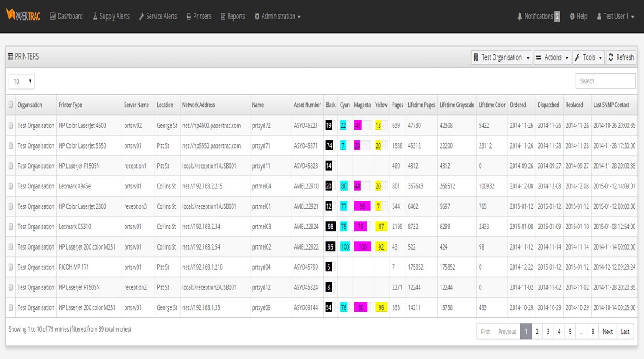Go to page 2 of results
The height and width of the screenshot is (359, 644).
point(537,332)
